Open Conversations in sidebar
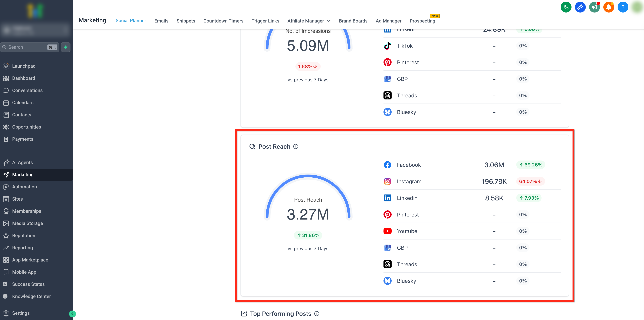 (36, 91)
